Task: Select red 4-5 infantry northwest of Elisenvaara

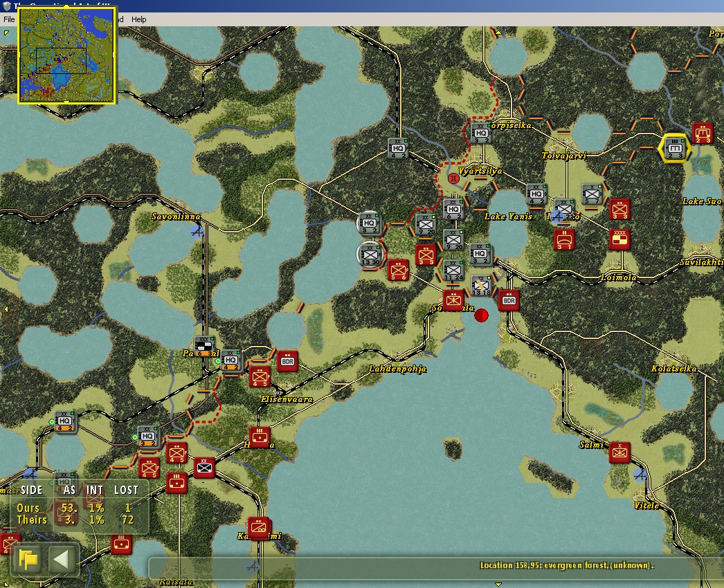Action: (x=259, y=377)
